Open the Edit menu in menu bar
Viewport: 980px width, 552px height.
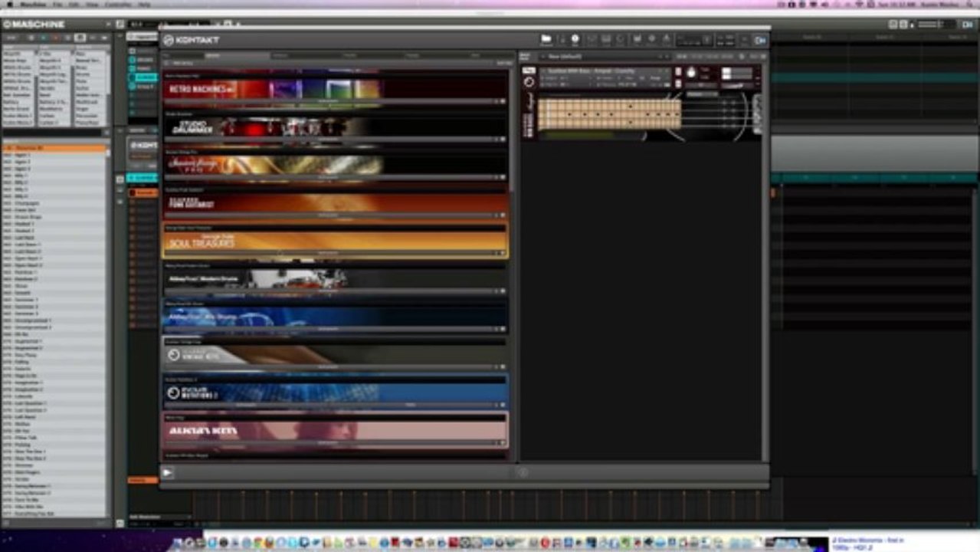point(74,5)
